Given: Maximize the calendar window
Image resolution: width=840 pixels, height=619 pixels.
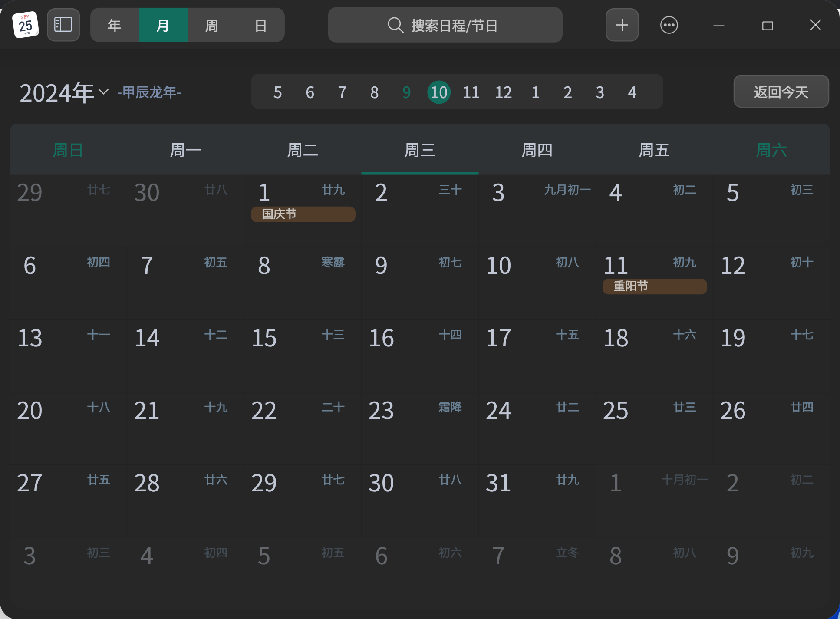Looking at the screenshot, I should [x=767, y=26].
